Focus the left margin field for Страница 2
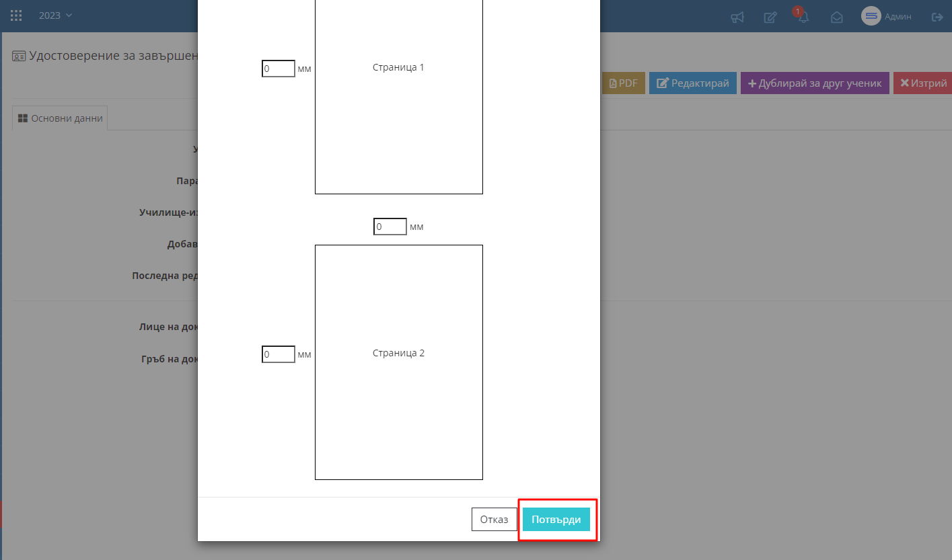The width and height of the screenshot is (952, 560). [x=278, y=354]
